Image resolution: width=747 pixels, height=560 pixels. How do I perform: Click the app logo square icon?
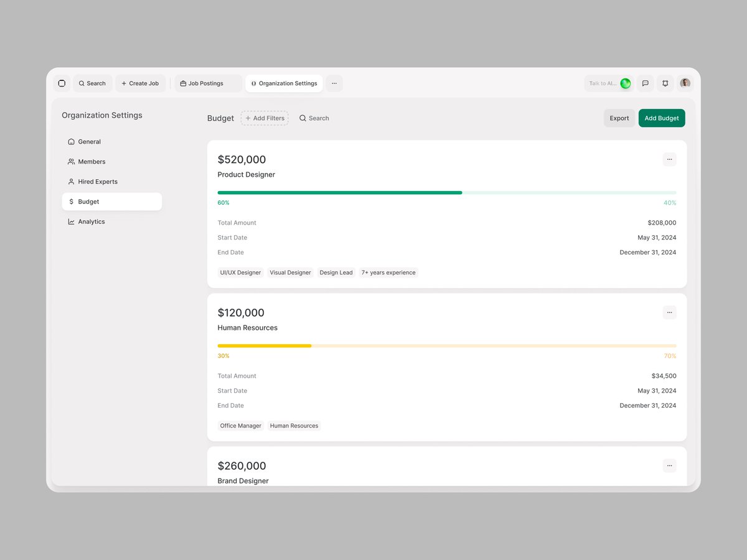(62, 83)
